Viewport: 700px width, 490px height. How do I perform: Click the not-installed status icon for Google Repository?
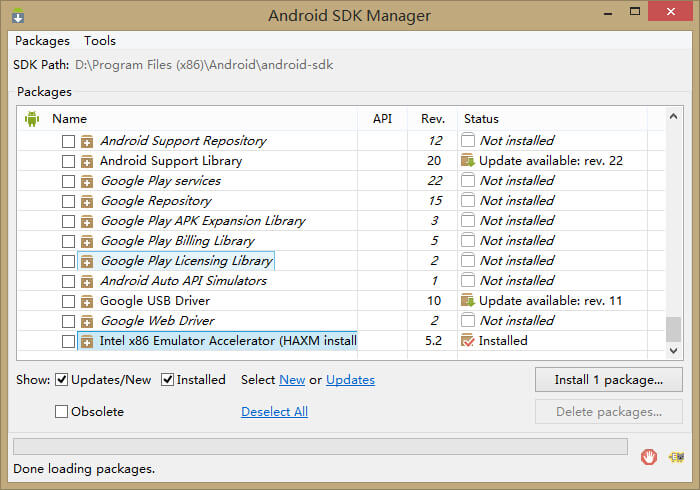[x=467, y=200]
